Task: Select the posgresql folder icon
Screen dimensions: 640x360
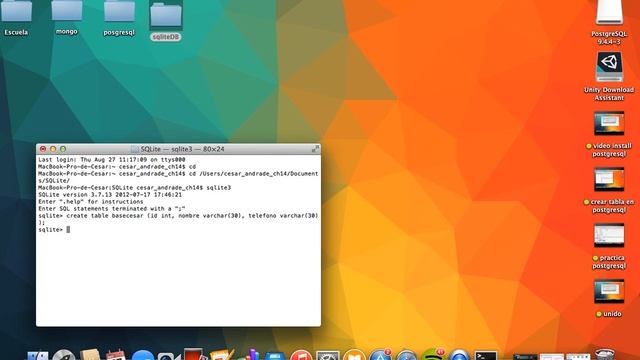Action: pyautogui.click(x=119, y=11)
